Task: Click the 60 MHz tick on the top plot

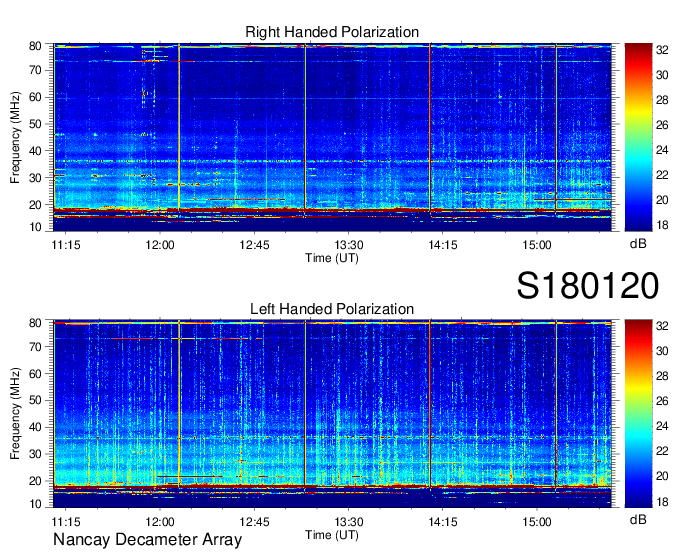Action: [35, 97]
